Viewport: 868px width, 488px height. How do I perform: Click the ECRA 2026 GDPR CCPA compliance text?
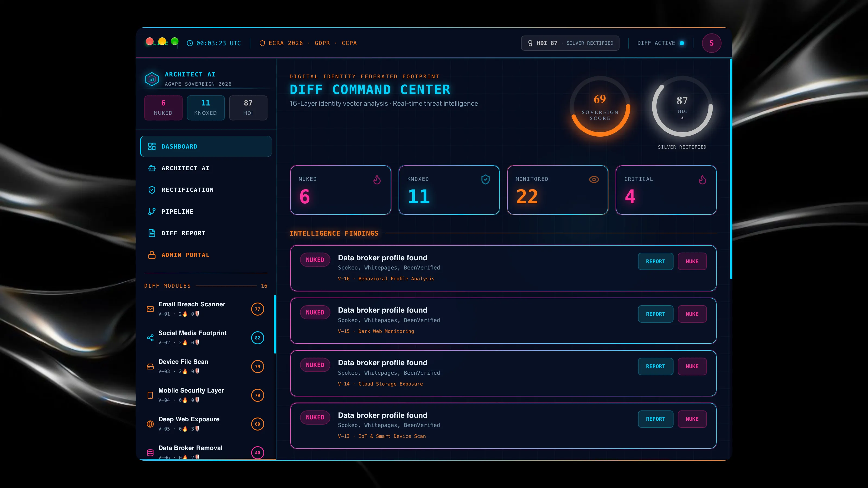click(x=313, y=43)
